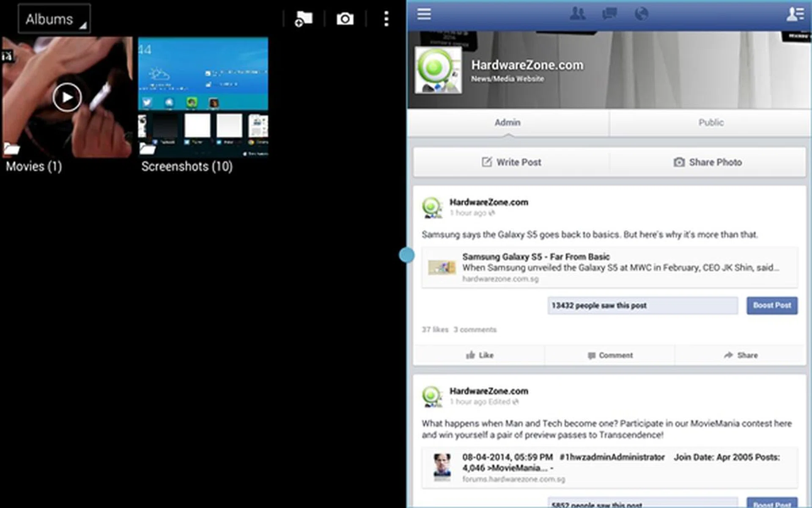Click the Write Post button
The width and height of the screenshot is (812, 508).
pyautogui.click(x=511, y=162)
